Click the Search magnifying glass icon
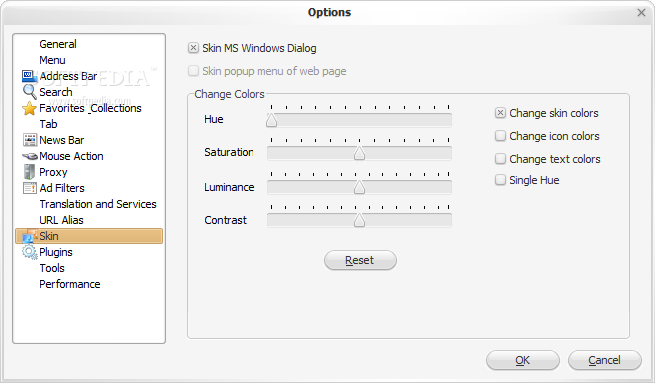The image size is (655, 383). pos(29,92)
